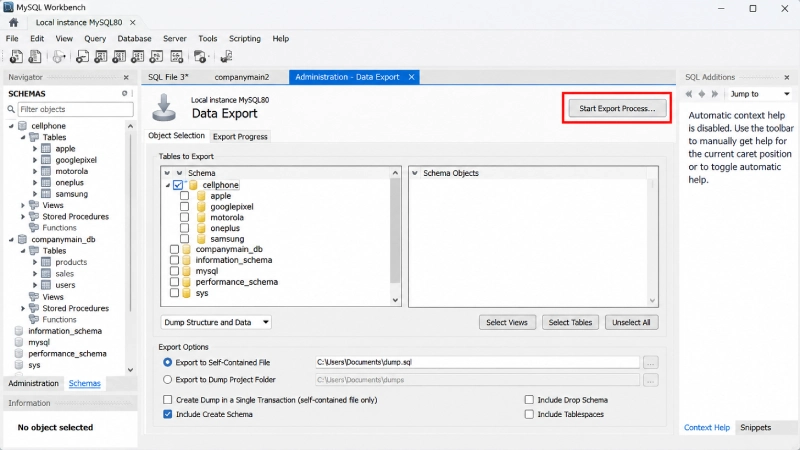
Task: Select the products table icon in Navigator
Action: point(46,262)
